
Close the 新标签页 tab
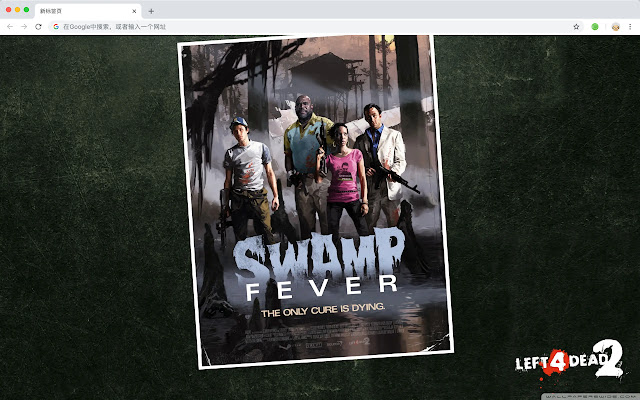134,11
